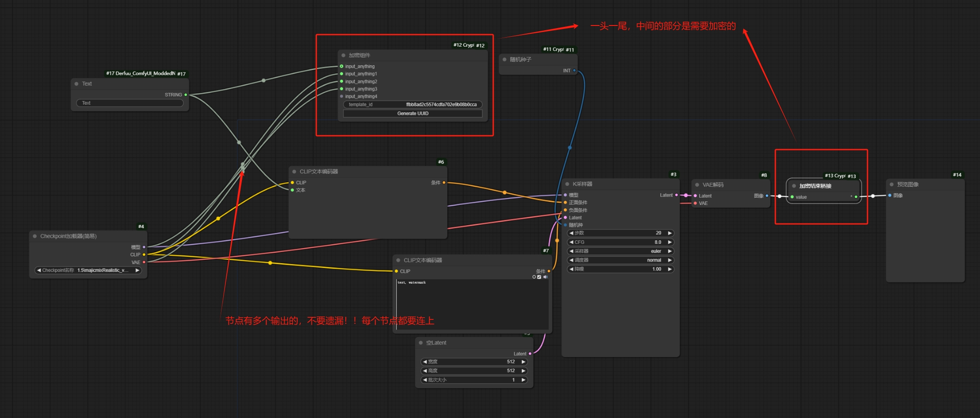Click midpoint marker on blue seed link
This screenshot has width=980, height=418.
[x=570, y=148]
